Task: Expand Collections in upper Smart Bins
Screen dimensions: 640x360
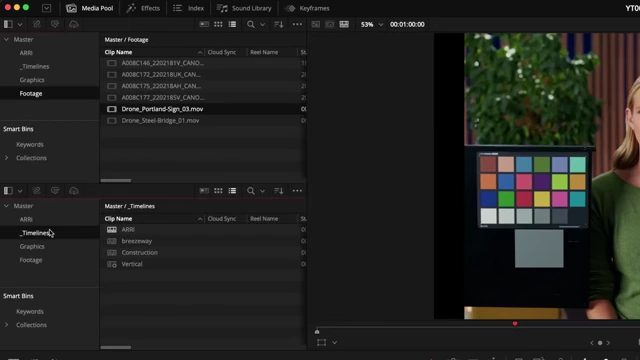Action: [x=6, y=158]
